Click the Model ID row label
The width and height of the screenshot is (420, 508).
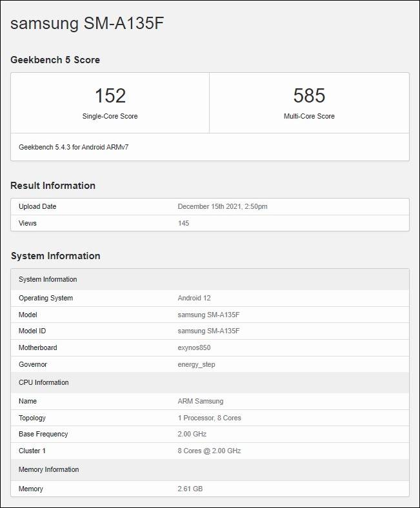point(32,331)
